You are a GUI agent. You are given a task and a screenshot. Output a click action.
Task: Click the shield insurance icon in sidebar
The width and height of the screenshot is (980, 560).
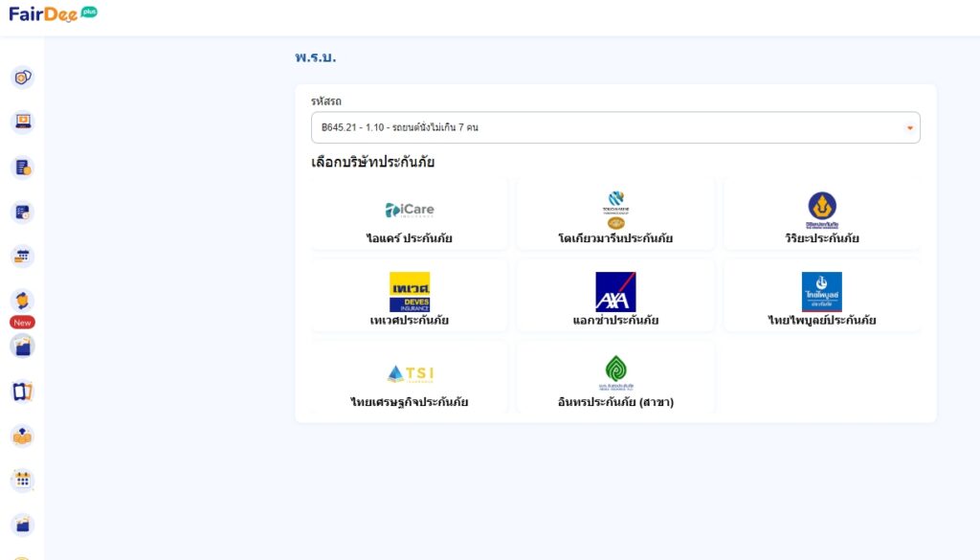click(x=22, y=78)
